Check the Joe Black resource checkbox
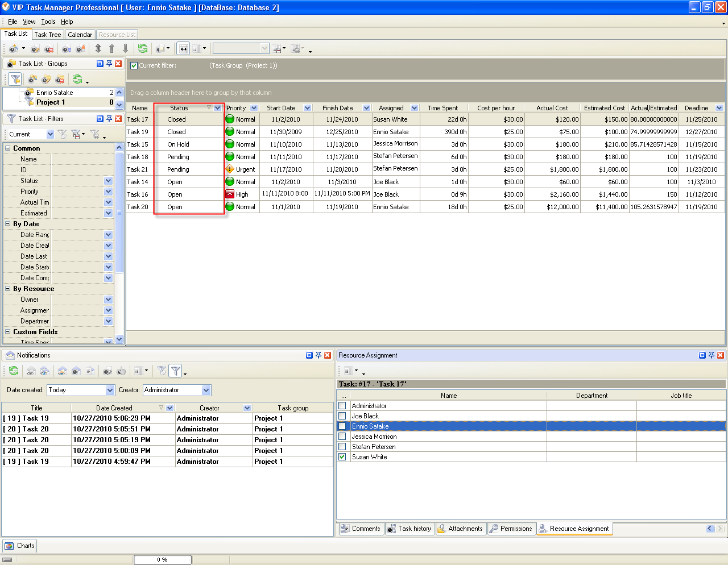The image size is (728, 565). tap(342, 416)
